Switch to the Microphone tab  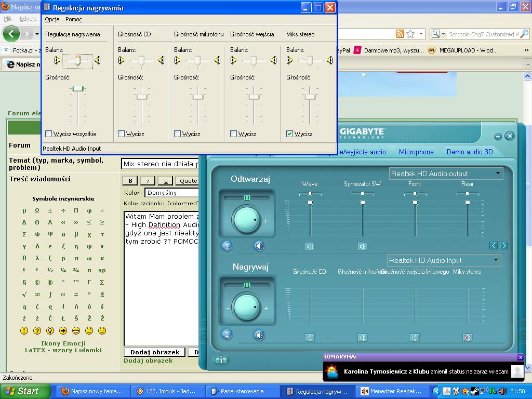click(x=416, y=152)
